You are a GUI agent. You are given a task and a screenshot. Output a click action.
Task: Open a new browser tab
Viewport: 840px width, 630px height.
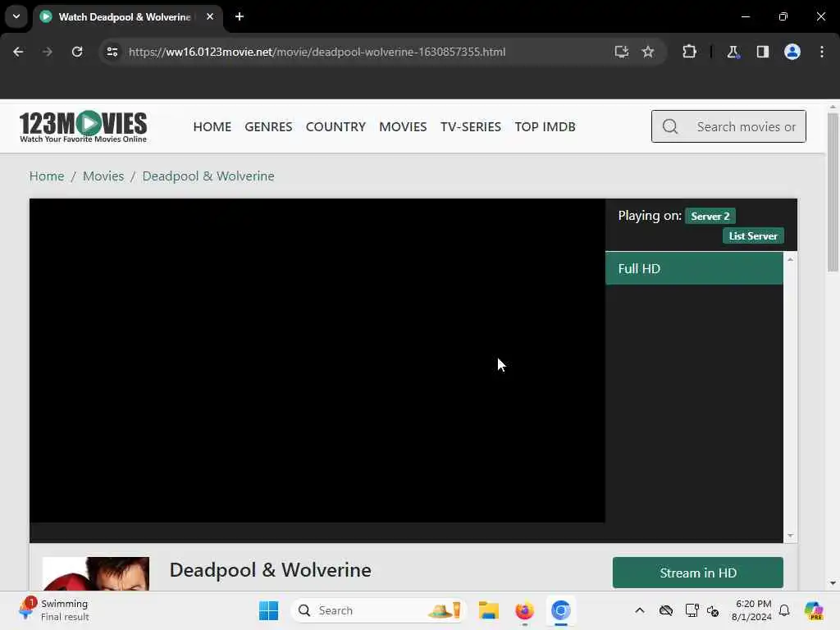240,16
